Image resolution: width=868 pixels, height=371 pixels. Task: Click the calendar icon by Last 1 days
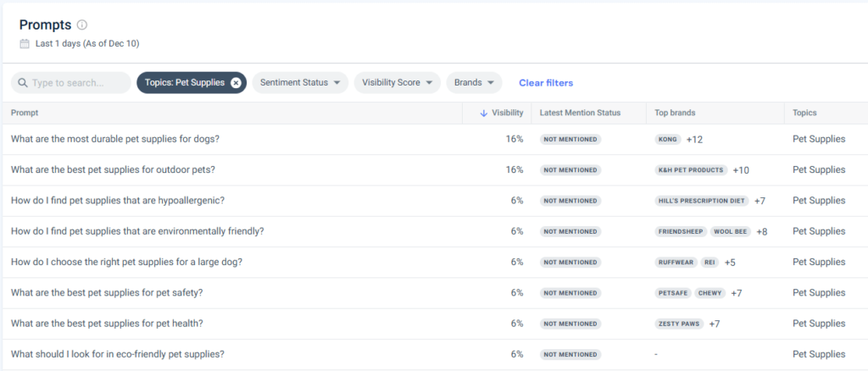click(x=25, y=43)
